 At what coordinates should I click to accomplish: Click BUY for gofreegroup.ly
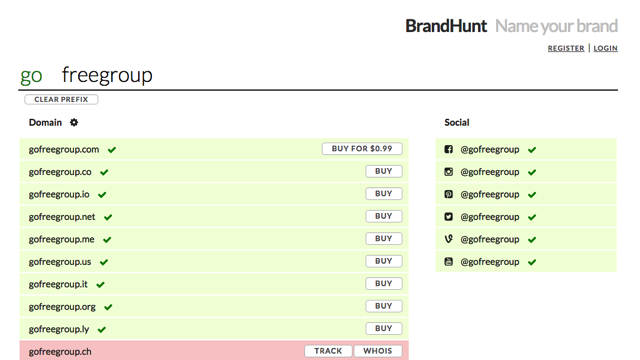pos(384,328)
